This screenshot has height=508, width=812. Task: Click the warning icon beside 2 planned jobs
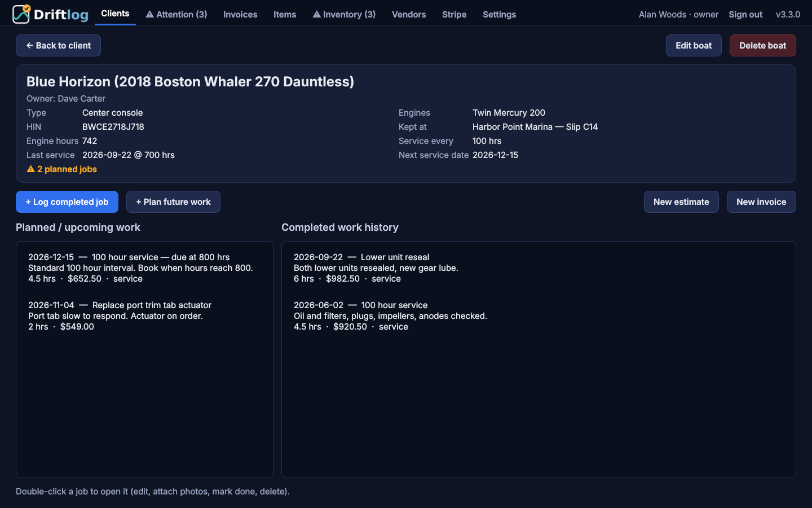[31, 169]
